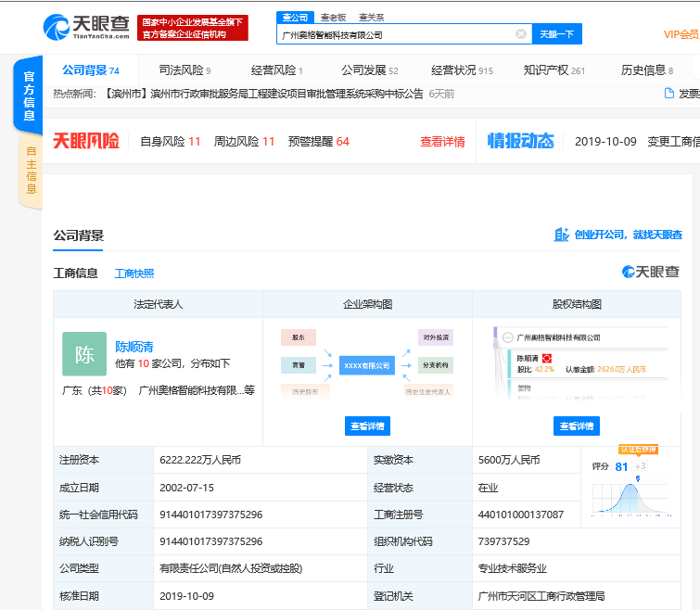
Task: Open the 工商快照 link
Action: tap(134, 273)
